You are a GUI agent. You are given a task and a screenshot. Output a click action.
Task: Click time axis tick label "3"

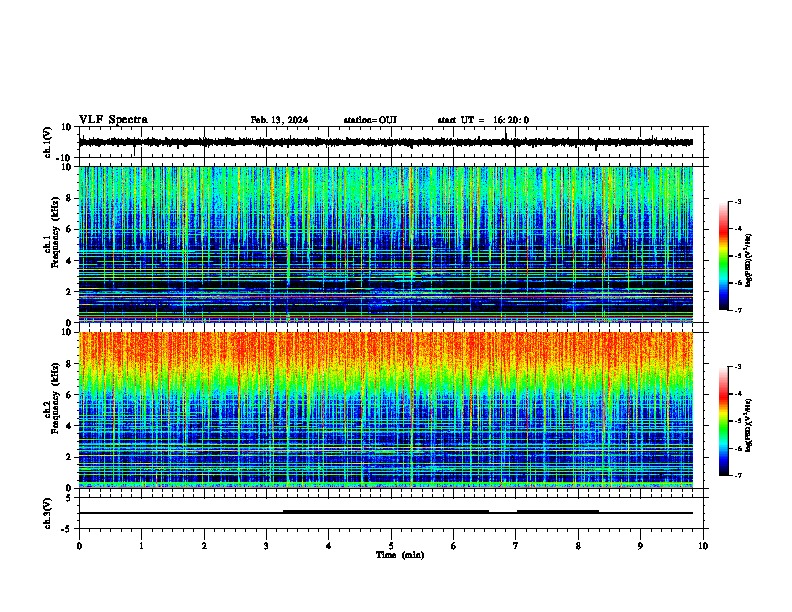(x=266, y=546)
